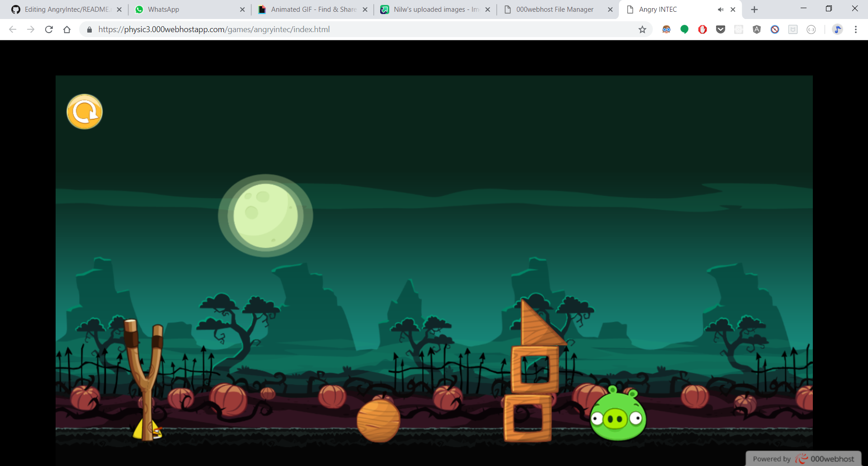
Task: Close the Nilw's uploaded images tab
Action: click(x=488, y=10)
